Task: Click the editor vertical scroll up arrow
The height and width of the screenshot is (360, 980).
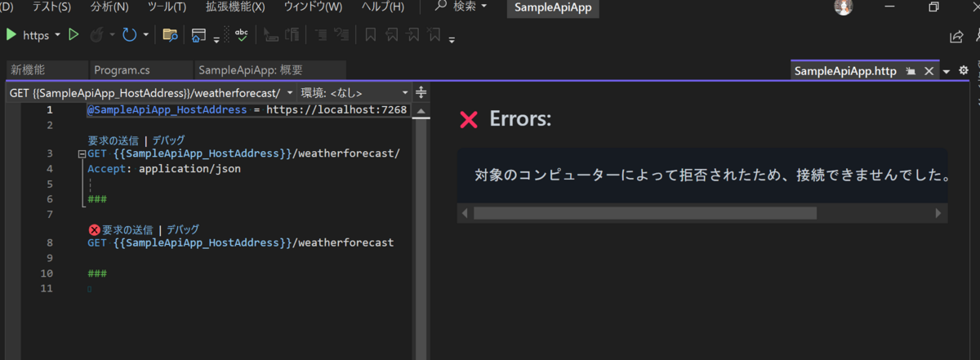Action: (421, 110)
